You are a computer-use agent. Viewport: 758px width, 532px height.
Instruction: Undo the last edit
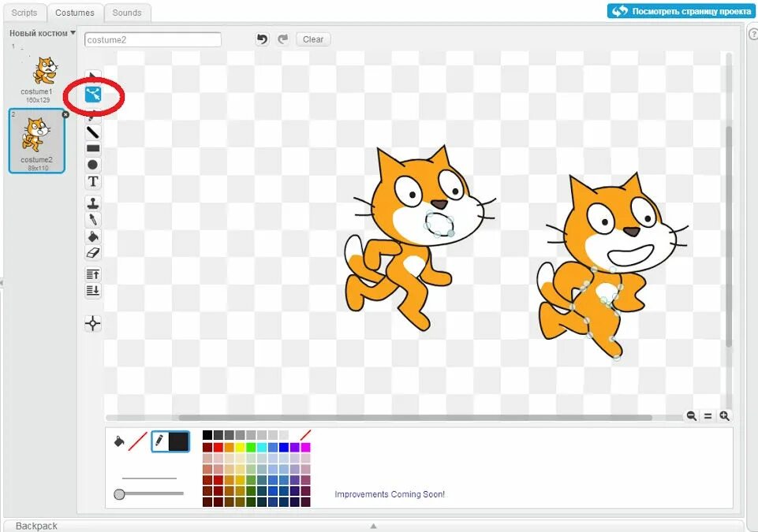click(262, 39)
